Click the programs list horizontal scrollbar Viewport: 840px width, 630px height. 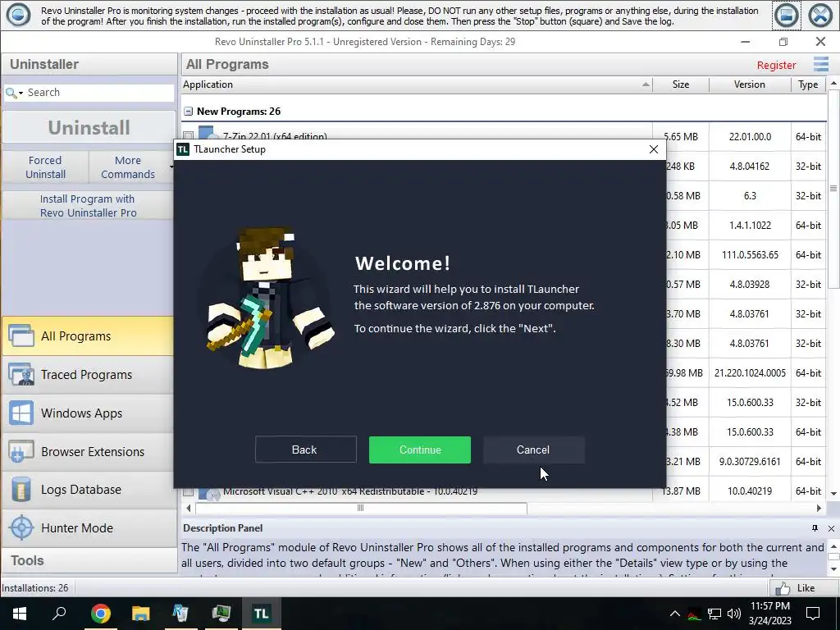point(361,508)
